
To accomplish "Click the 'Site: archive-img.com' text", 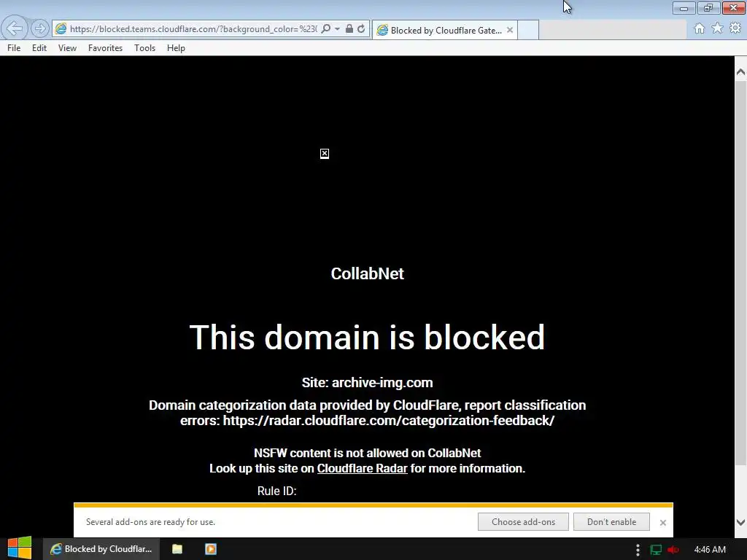I will (x=368, y=383).
